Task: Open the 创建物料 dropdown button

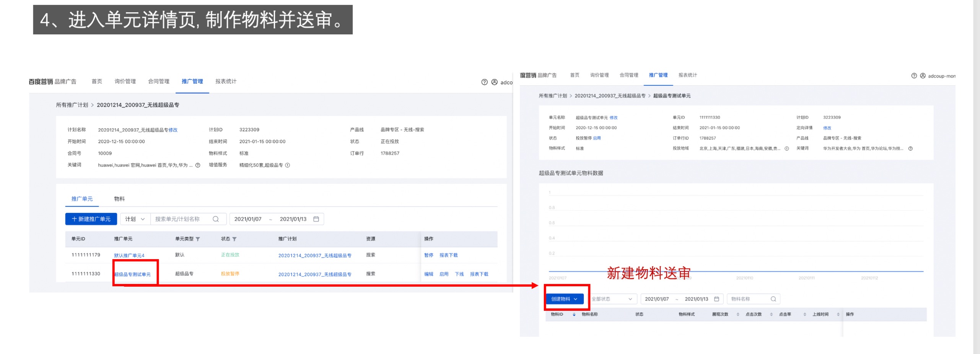Action: click(564, 299)
